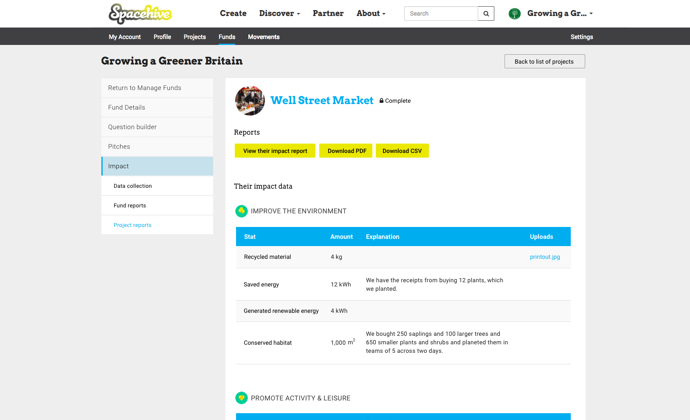Click the Recycled material row label
The image size is (690, 420).
(x=267, y=257)
